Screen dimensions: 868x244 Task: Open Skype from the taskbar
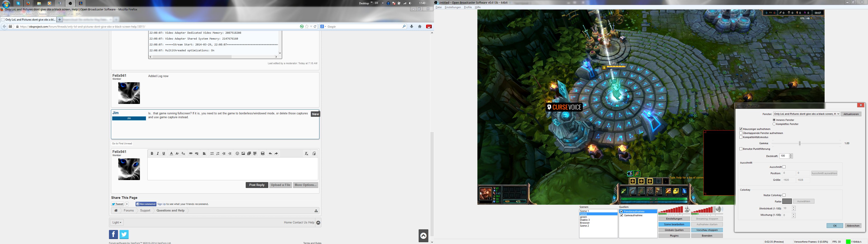(19, 3)
